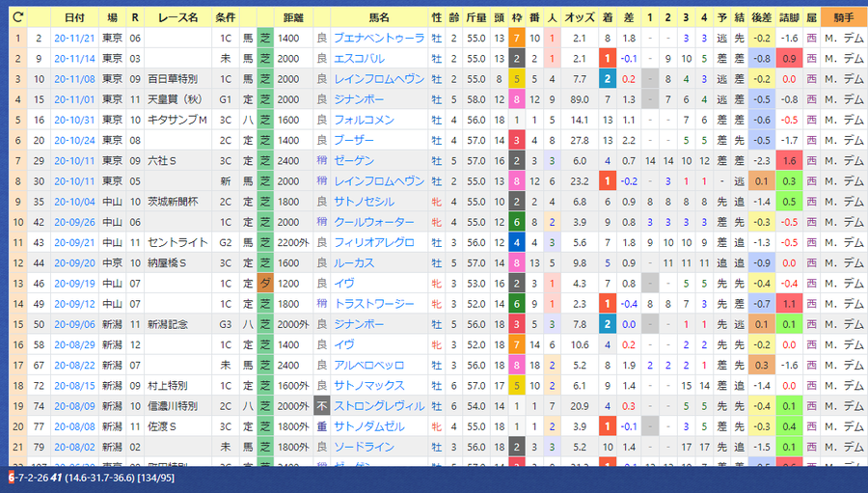Open date link 20-11/01

[x=74, y=99]
